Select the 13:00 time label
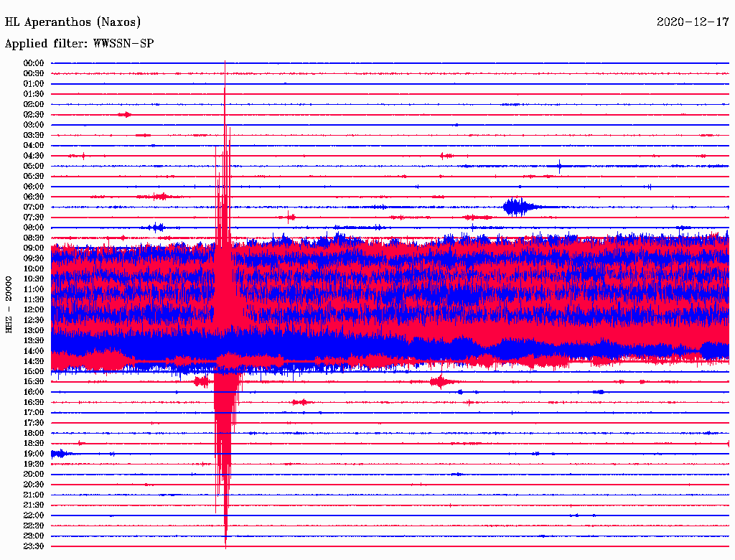This screenshot has height=560, width=735. (34, 331)
